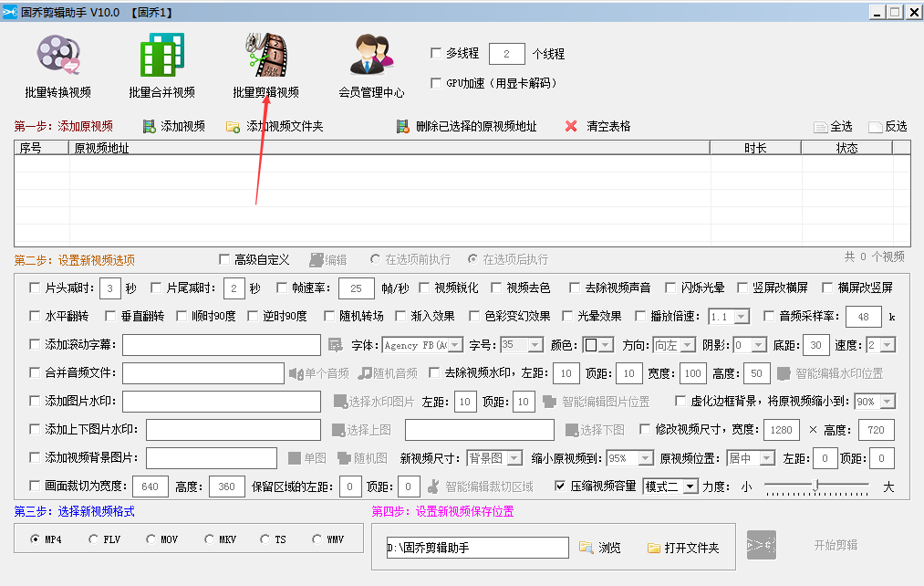The image size is (924, 586).
Task: Click the 编辑 icon next to 高级自定义
Action: click(x=317, y=260)
